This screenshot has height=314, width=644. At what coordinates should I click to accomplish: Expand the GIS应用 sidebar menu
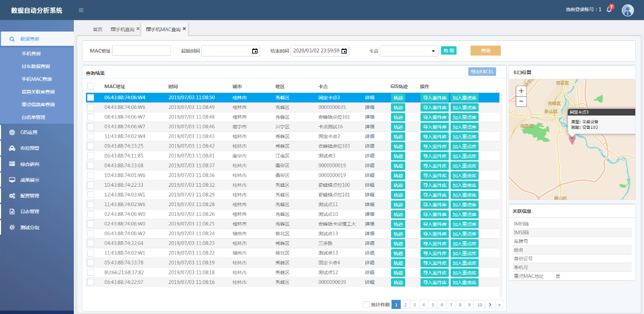pyautogui.click(x=29, y=133)
